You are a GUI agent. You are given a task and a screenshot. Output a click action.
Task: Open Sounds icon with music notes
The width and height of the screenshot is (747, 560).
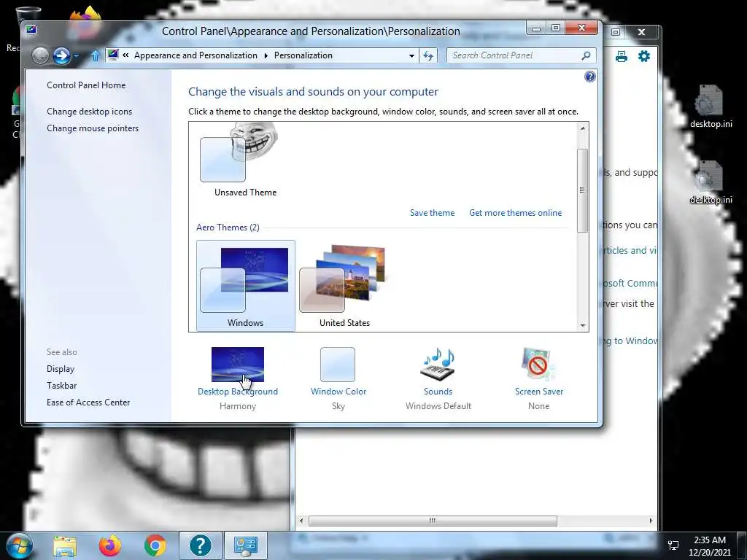tap(438, 365)
